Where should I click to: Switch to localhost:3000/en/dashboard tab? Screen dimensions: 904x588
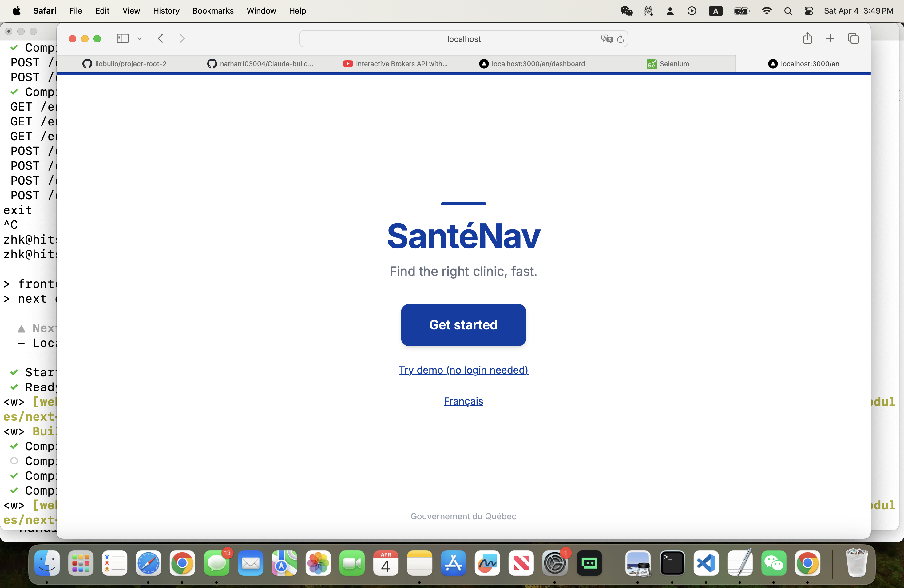[532, 64]
